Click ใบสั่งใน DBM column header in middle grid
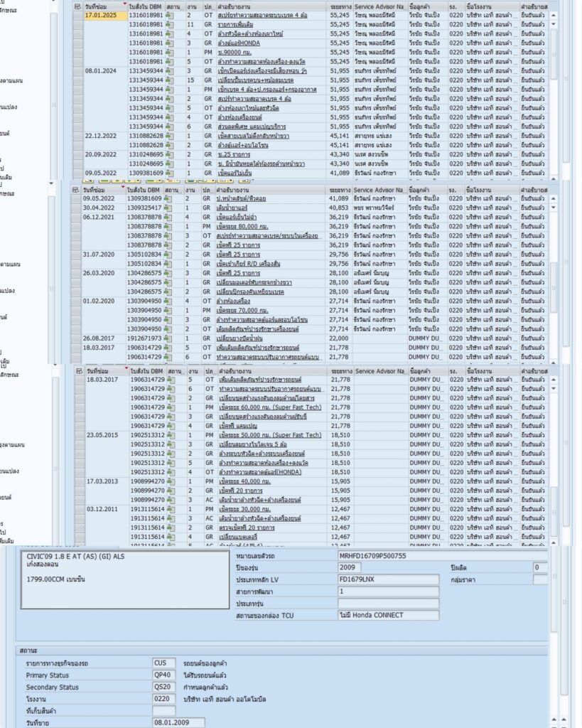 pos(146,190)
